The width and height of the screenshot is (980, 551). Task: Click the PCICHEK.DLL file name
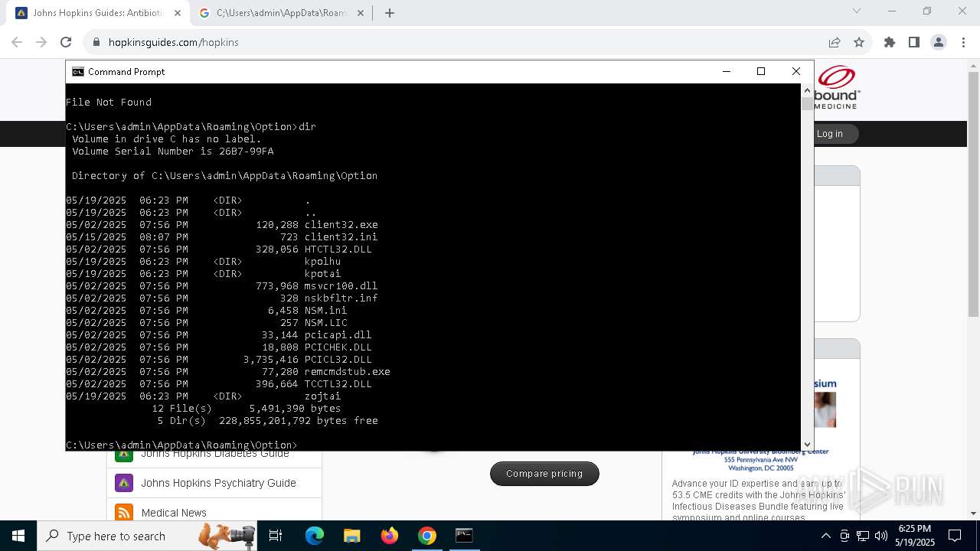click(x=338, y=347)
